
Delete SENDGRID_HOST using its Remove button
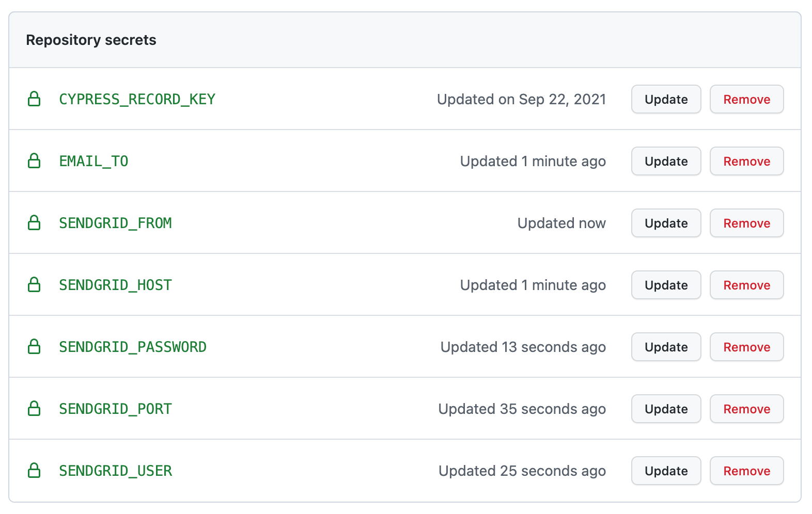746,285
